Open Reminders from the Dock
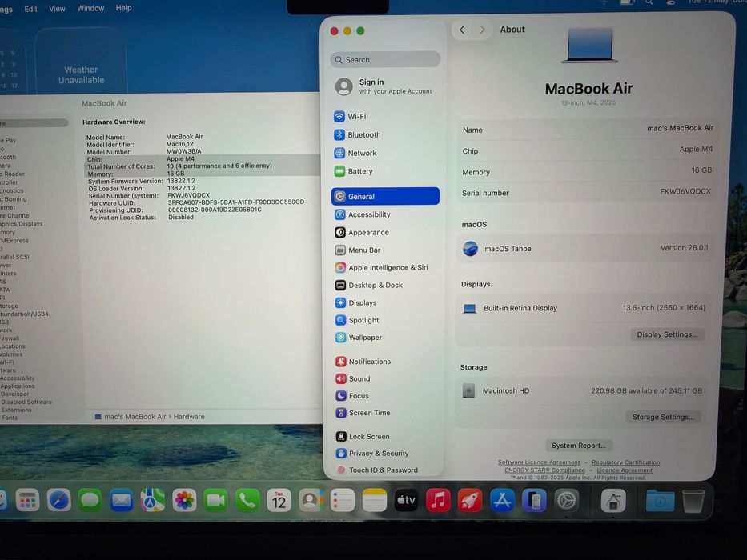 [x=343, y=501]
